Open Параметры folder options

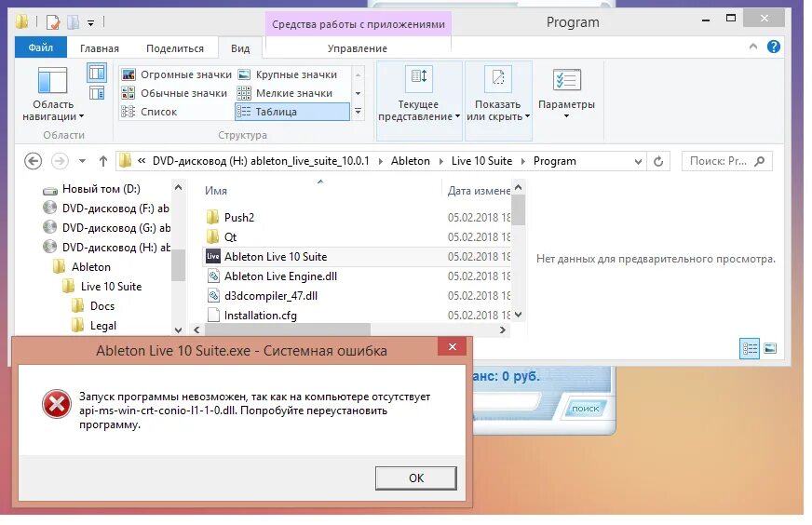[566, 93]
